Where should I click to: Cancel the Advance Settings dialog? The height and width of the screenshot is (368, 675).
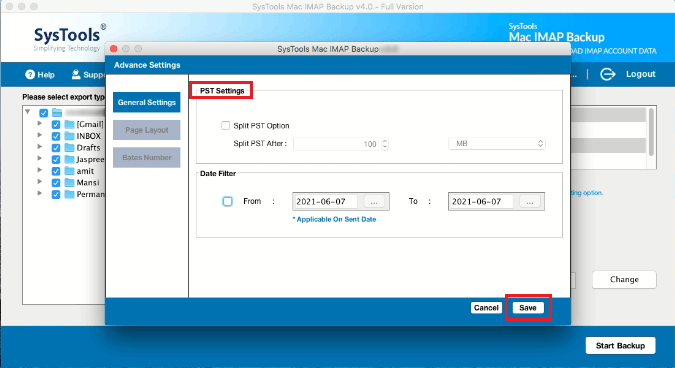(x=486, y=308)
